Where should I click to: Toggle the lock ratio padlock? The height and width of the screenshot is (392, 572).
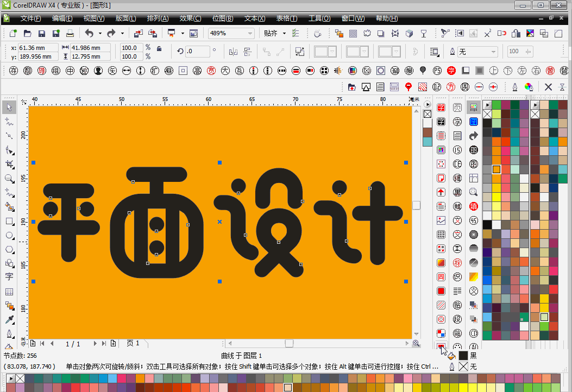pos(159,48)
